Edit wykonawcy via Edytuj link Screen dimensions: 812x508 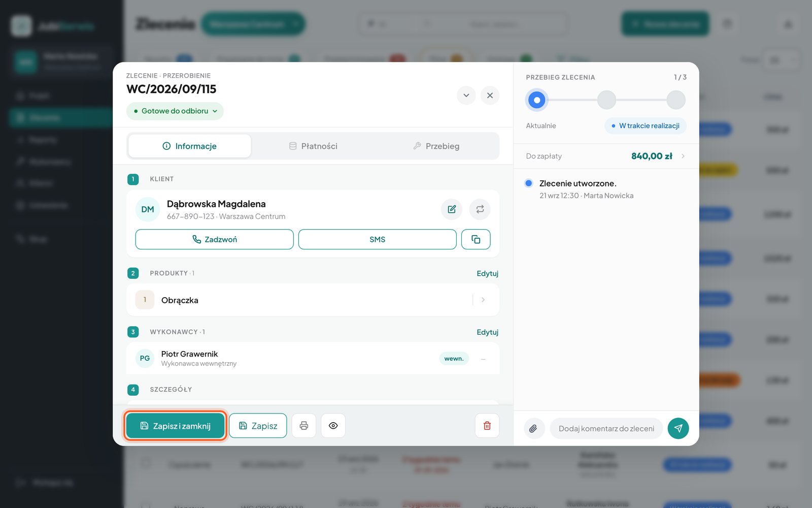[x=487, y=332]
